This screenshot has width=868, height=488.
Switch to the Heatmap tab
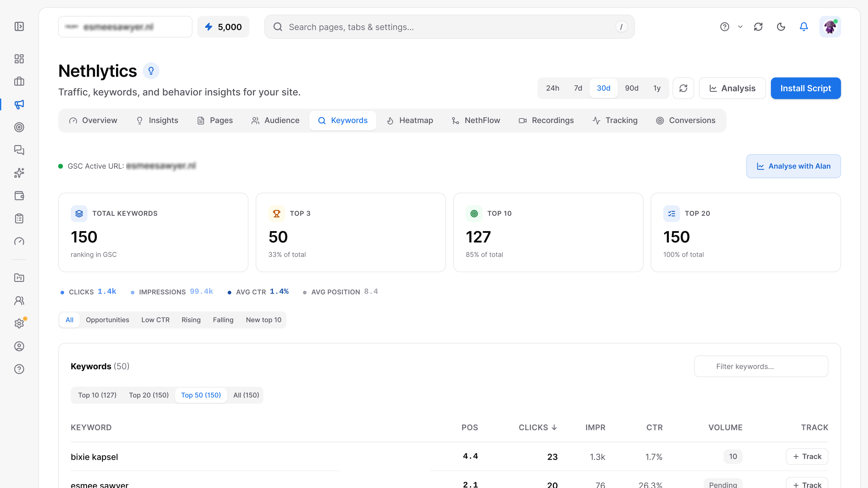(x=410, y=120)
